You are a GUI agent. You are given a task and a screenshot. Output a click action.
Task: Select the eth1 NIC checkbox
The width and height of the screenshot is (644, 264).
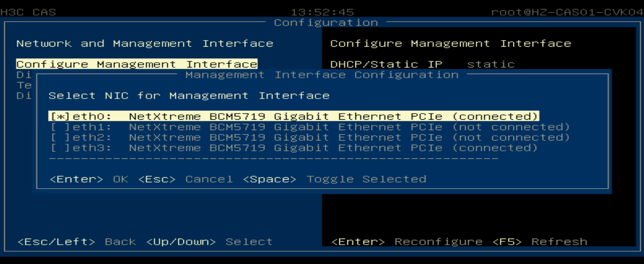309,127
